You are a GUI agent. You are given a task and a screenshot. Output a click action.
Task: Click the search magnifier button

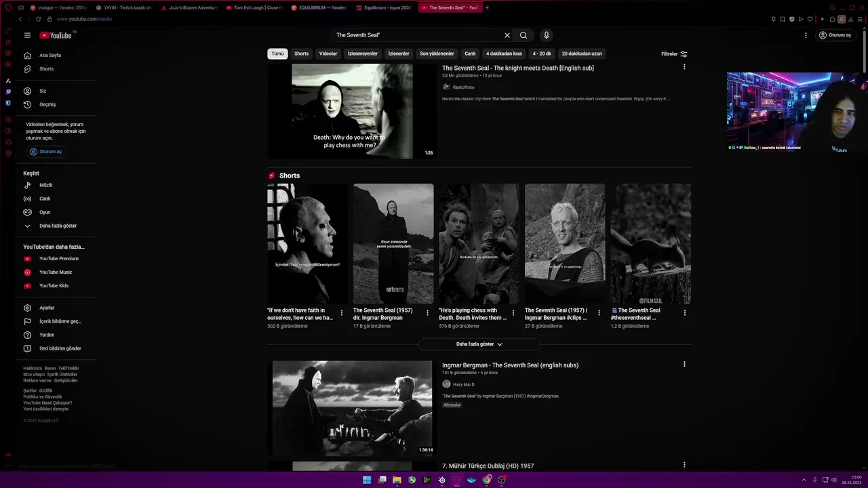coord(524,35)
